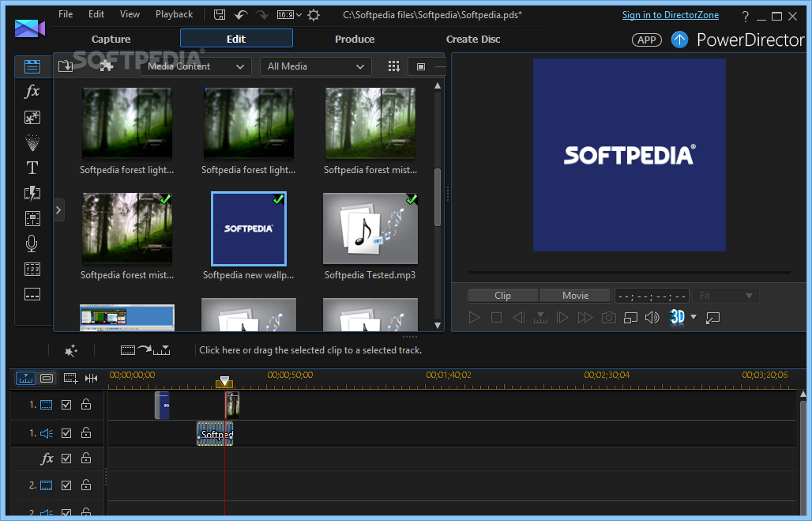812x521 pixels.
Task: Open the File menu
Action: click(x=66, y=14)
